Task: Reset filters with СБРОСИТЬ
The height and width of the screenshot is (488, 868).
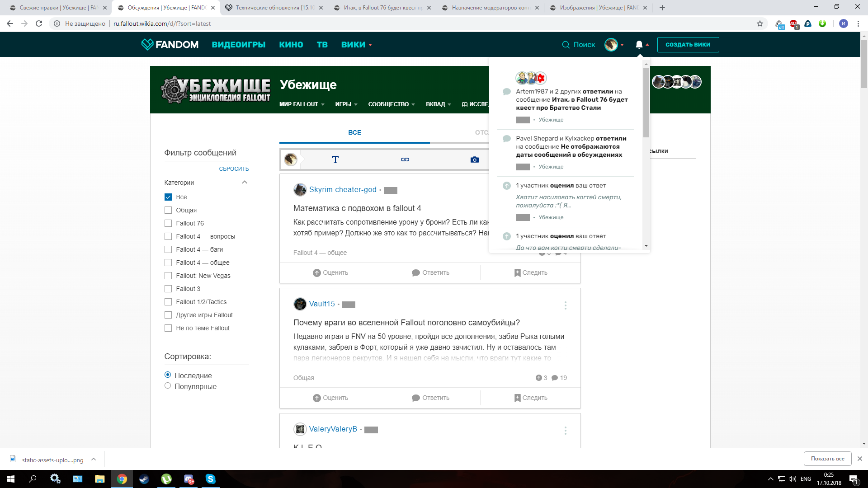Action: pos(234,169)
